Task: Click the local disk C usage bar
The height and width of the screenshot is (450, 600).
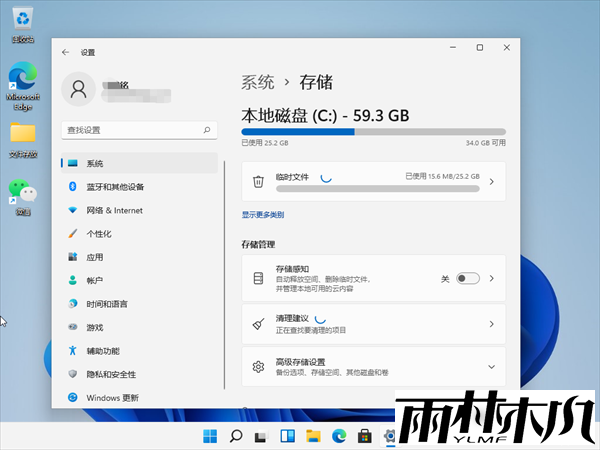Action: click(373, 131)
